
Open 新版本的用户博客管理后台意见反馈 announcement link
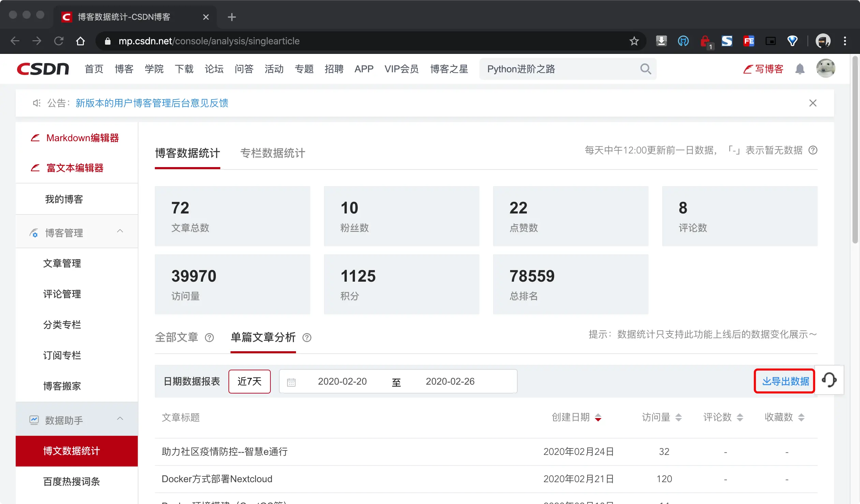click(x=152, y=103)
